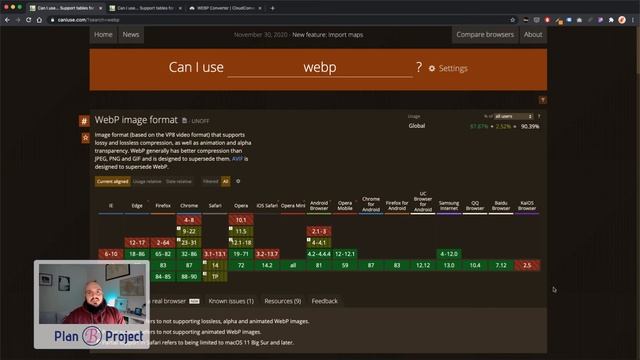Click the Opera 12.1-18 cell
This screenshot has width=640, height=360.
[241, 242]
